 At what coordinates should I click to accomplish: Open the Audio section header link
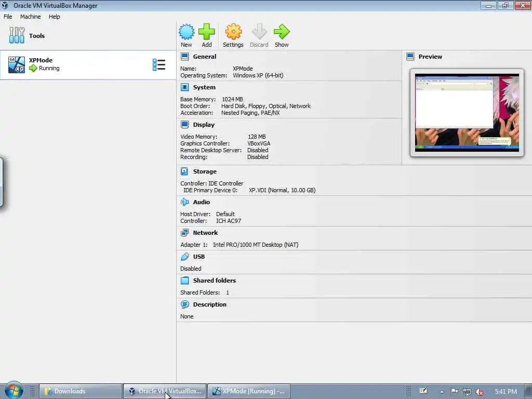[202, 202]
